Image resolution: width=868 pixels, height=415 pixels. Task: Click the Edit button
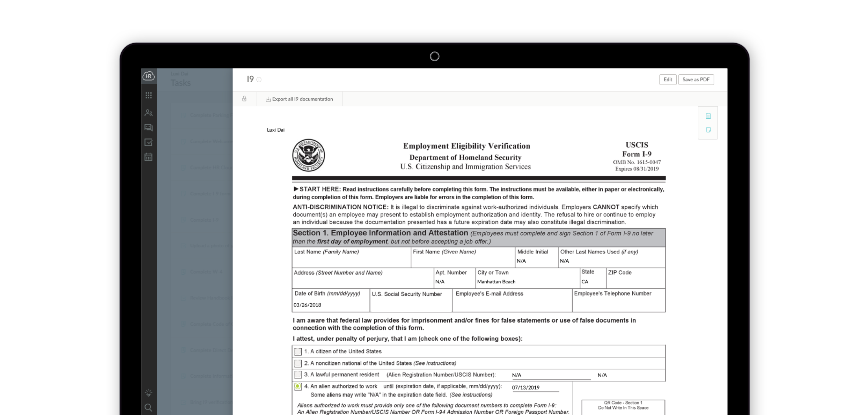coord(668,79)
